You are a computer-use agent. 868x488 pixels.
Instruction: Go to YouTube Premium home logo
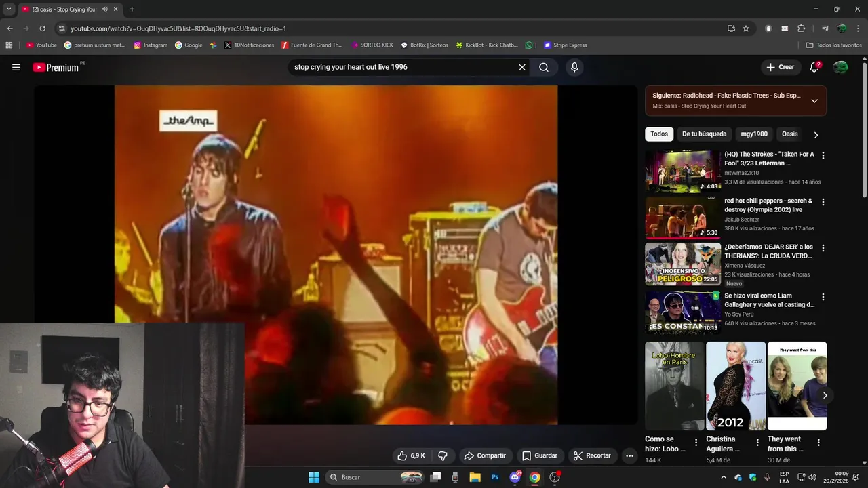(56, 67)
